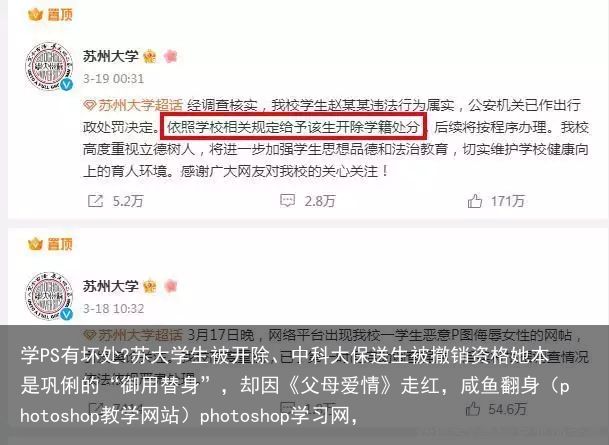Viewport: 609px width, 445px height.
Task: Click the 苏州大学 username on the 3-18 post
Action: pyautogui.click(x=111, y=286)
